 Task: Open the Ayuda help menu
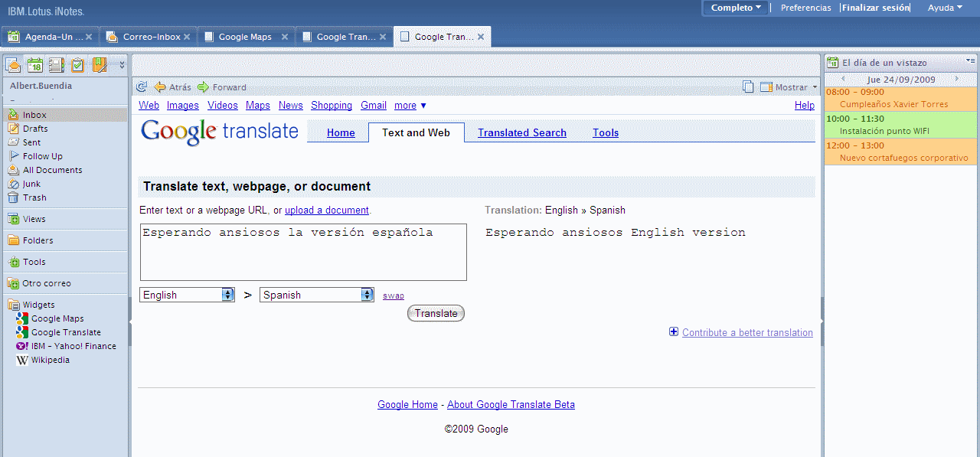coord(945,8)
